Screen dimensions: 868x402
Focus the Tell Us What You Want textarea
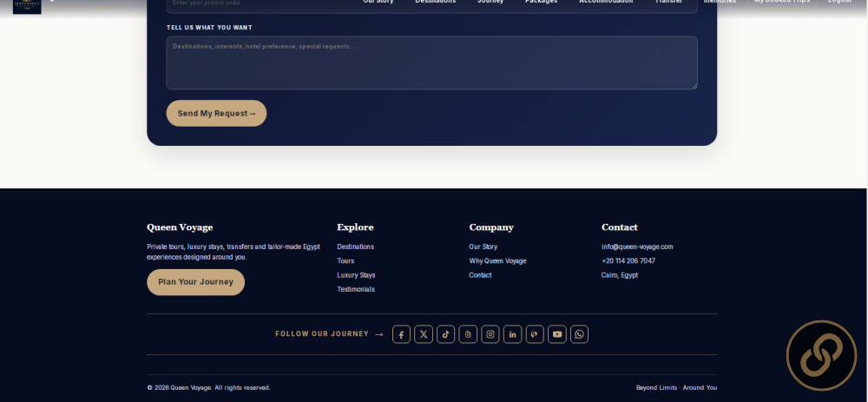pos(431,63)
